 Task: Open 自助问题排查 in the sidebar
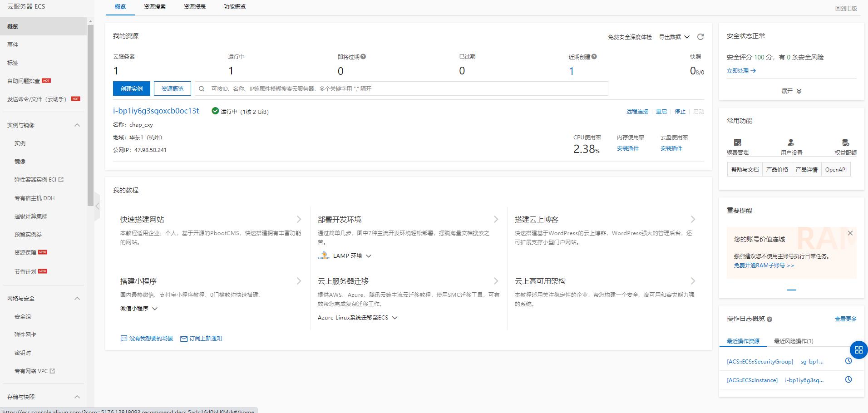click(x=24, y=81)
